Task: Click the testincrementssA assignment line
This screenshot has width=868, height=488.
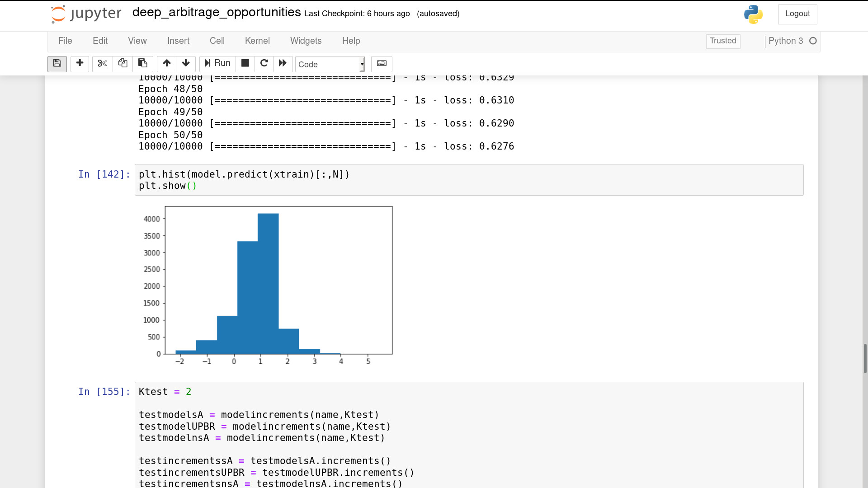Action: click(265, 461)
